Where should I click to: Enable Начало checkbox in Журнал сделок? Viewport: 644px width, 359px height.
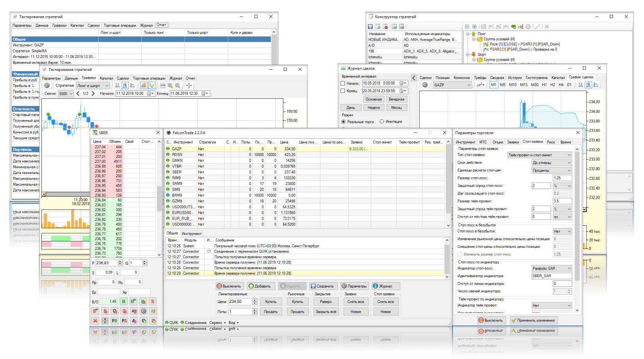(x=343, y=83)
